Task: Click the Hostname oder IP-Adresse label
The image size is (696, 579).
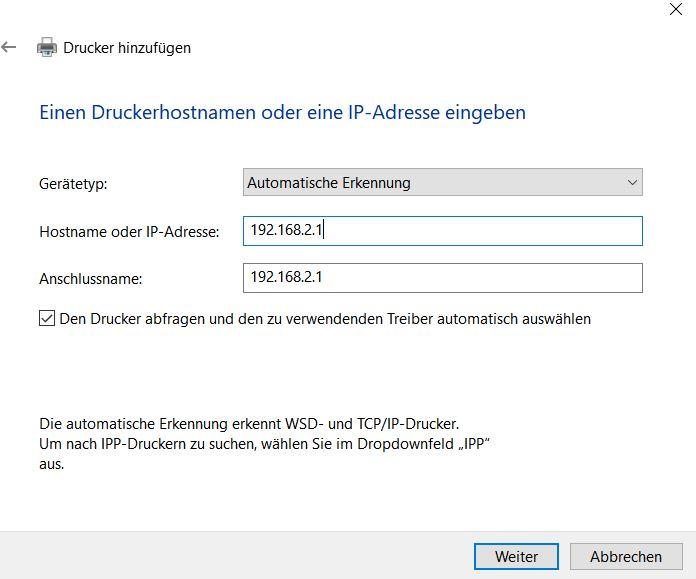Action: [129, 232]
